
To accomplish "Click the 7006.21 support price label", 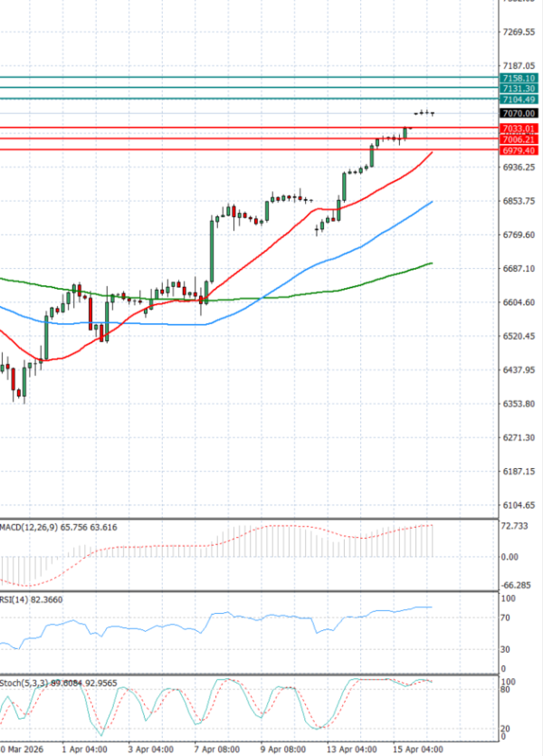I will [x=519, y=139].
